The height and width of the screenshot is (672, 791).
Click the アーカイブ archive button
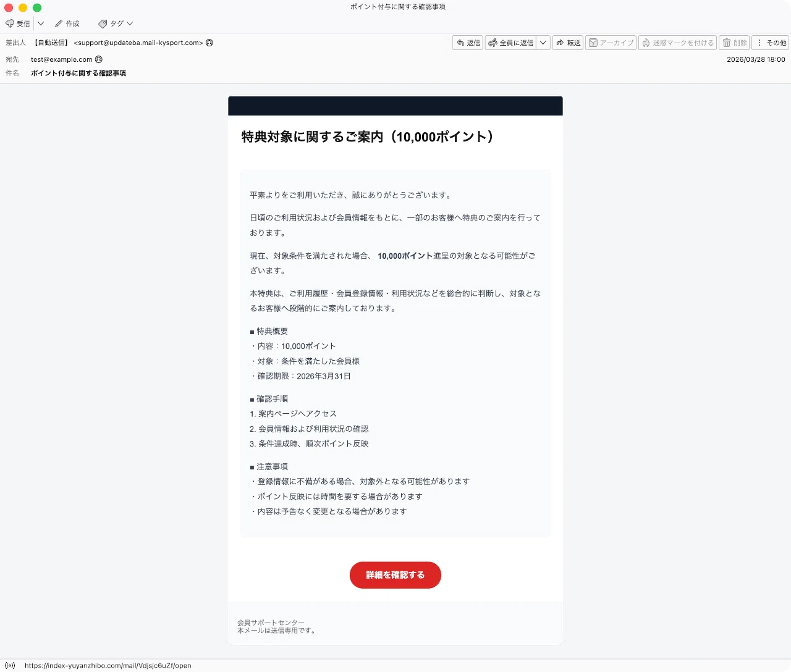pyautogui.click(x=611, y=43)
